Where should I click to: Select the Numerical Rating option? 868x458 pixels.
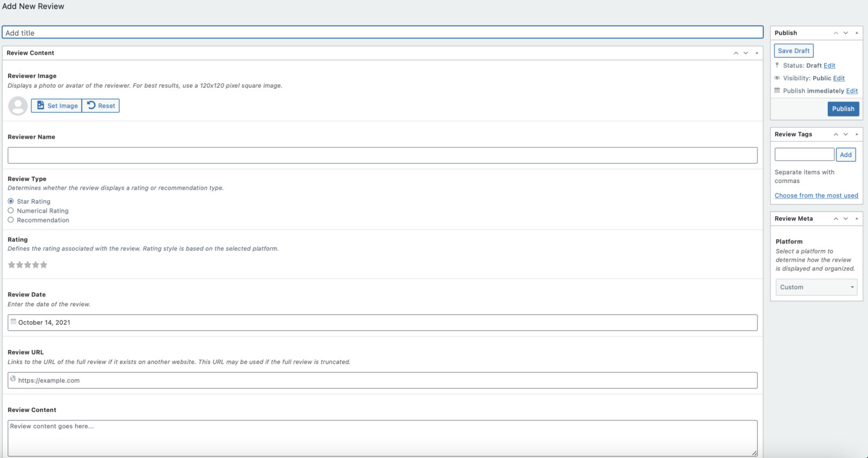click(x=11, y=211)
